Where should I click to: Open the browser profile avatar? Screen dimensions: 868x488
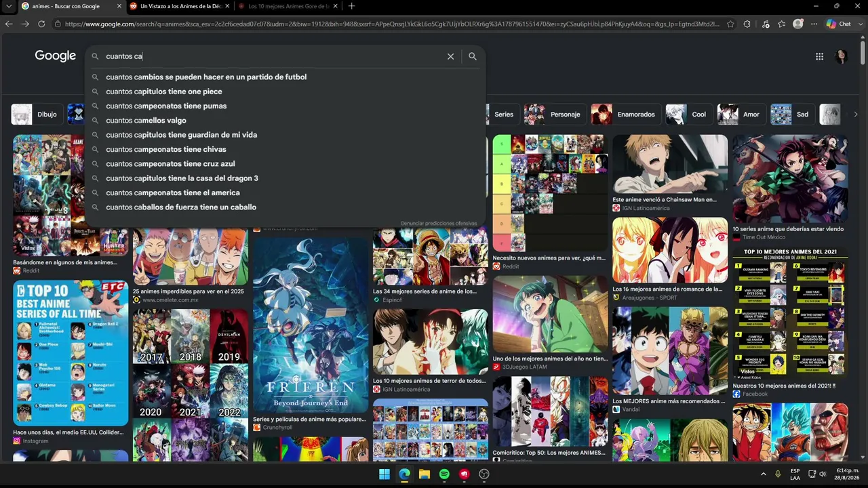point(798,24)
